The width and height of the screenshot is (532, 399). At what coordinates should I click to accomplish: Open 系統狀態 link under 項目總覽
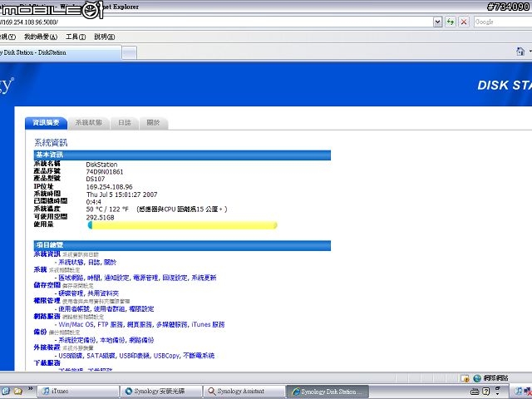(71, 263)
